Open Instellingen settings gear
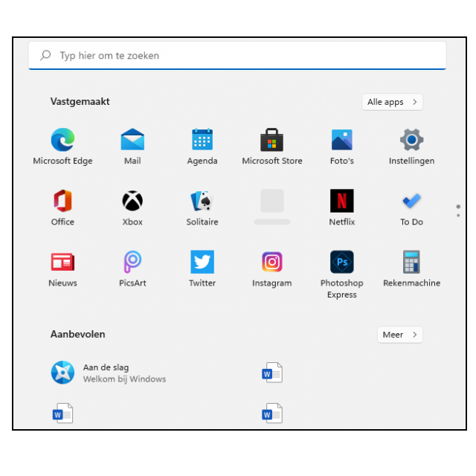This screenshot has height=476, width=476. (x=411, y=147)
